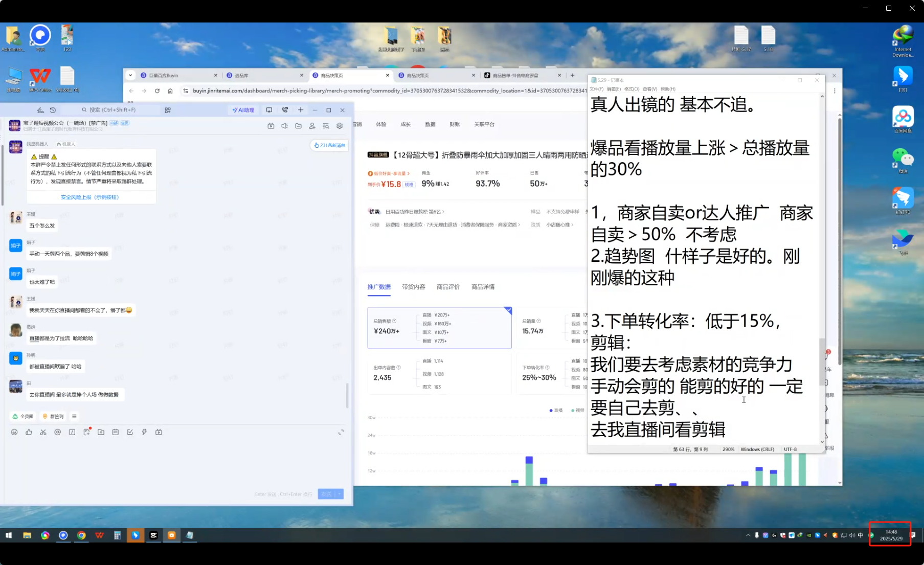Click the @ mention icon
Screen dimensions: 924x565
(x=58, y=432)
